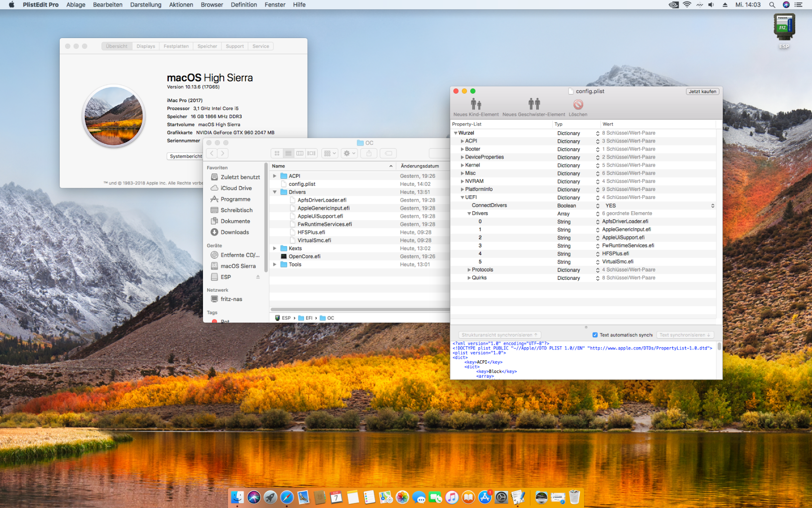Viewport: 812px width, 508px height.
Task: Open the Finder action gear menu
Action: pyautogui.click(x=349, y=153)
